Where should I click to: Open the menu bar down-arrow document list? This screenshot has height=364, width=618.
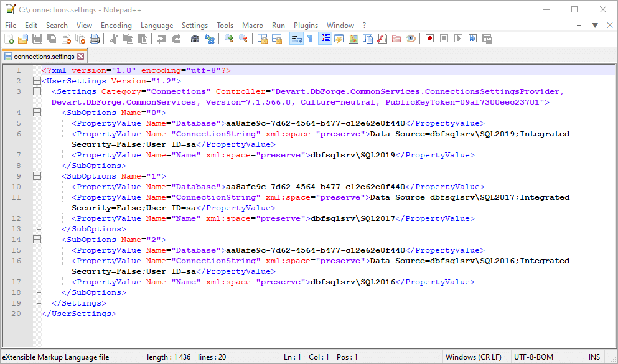[x=595, y=26]
